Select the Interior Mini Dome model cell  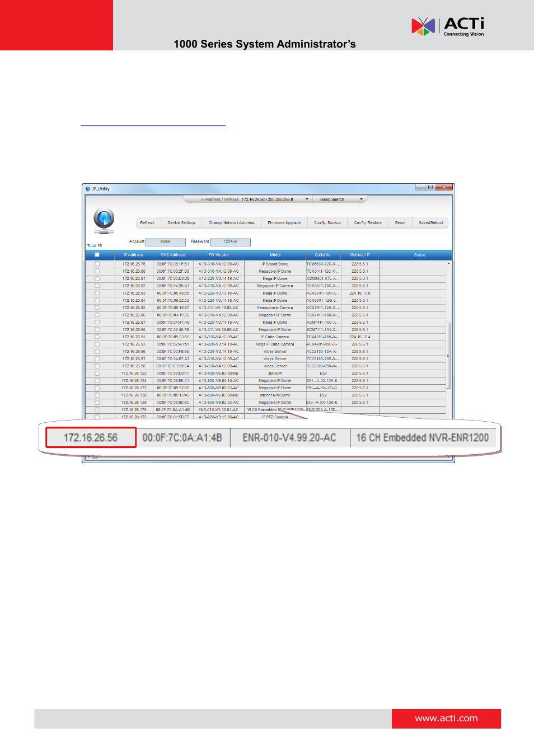(x=275, y=395)
